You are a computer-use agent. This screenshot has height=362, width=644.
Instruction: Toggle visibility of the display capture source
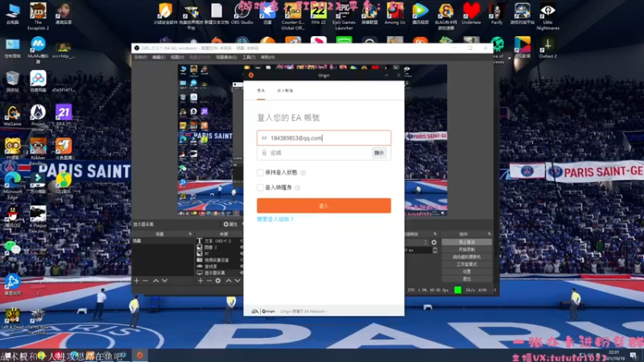pyautogui.click(x=242, y=273)
